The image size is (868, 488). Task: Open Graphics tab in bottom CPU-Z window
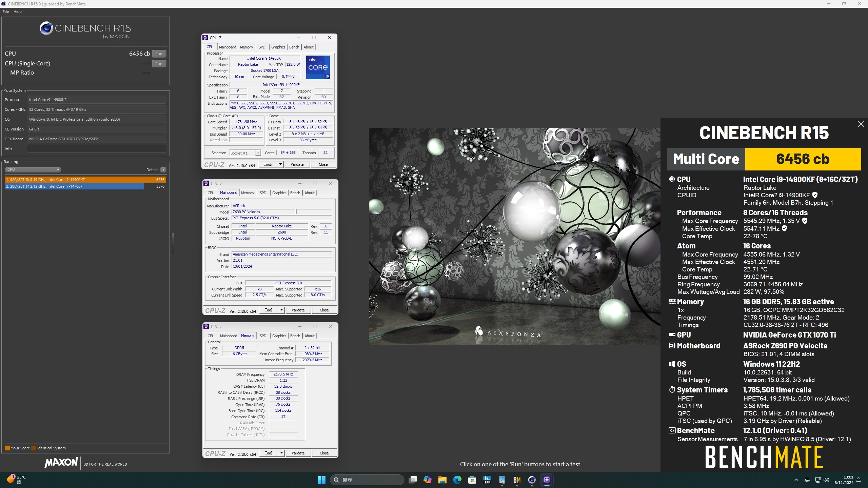point(279,336)
